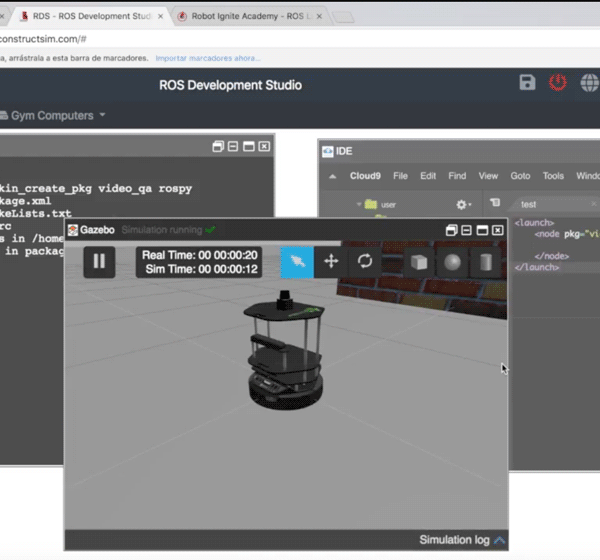This screenshot has width=600, height=560.
Task: Click the Sim Time counter in Gazebo
Action: click(x=202, y=269)
